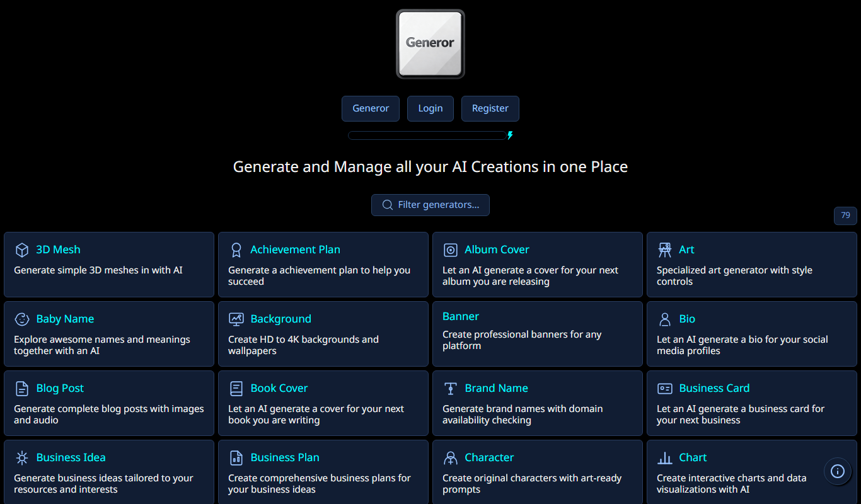Click the Achievement Plan ribbon icon
The height and width of the screenshot is (504, 861).
coord(236,250)
